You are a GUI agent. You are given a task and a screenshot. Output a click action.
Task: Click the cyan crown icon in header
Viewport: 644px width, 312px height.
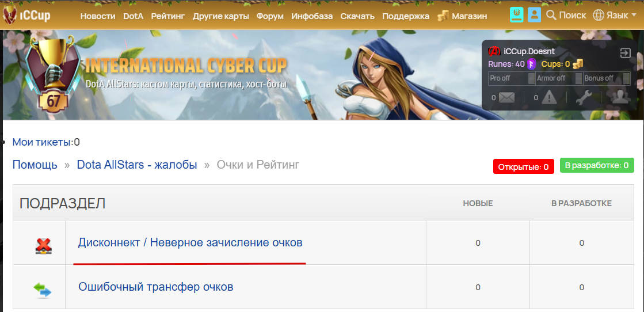coord(517,15)
